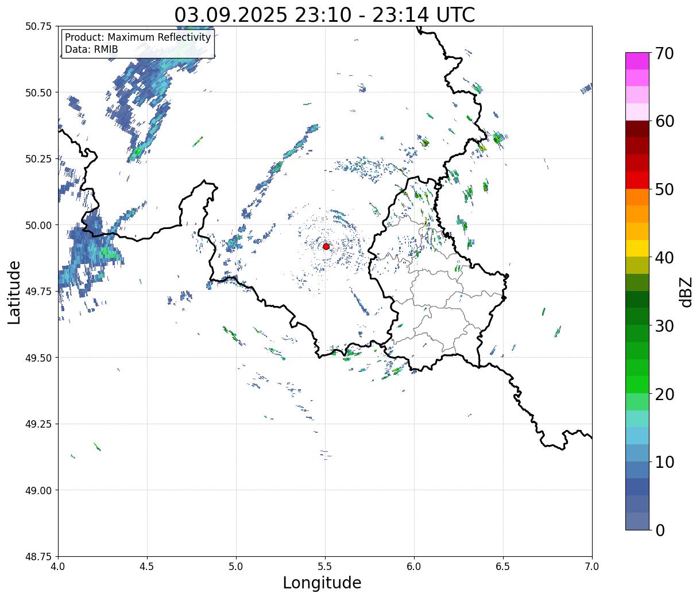Click the 'Product: Maximum Reflectivity' legend text
Screen dimensions: 700x597
point(138,37)
